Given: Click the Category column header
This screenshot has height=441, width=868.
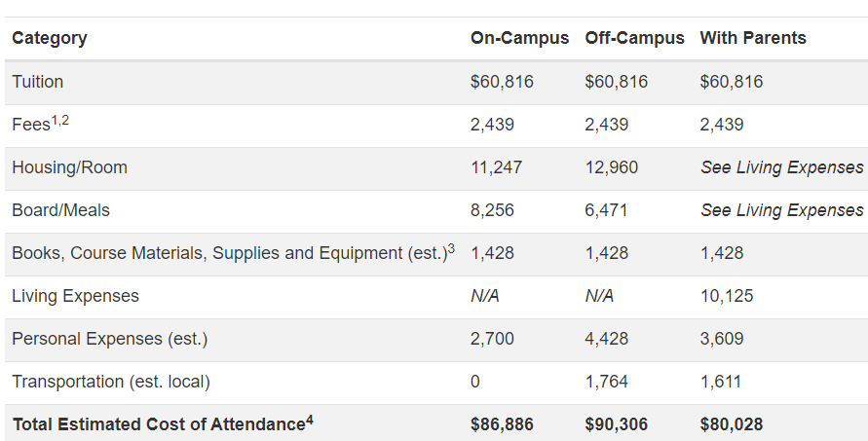Looking at the screenshot, I should click(50, 38).
